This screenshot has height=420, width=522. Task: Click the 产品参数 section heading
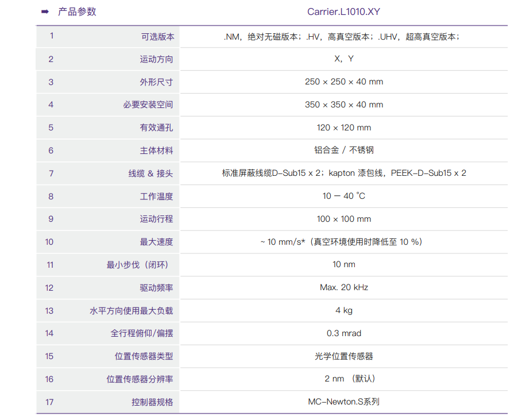click(77, 11)
